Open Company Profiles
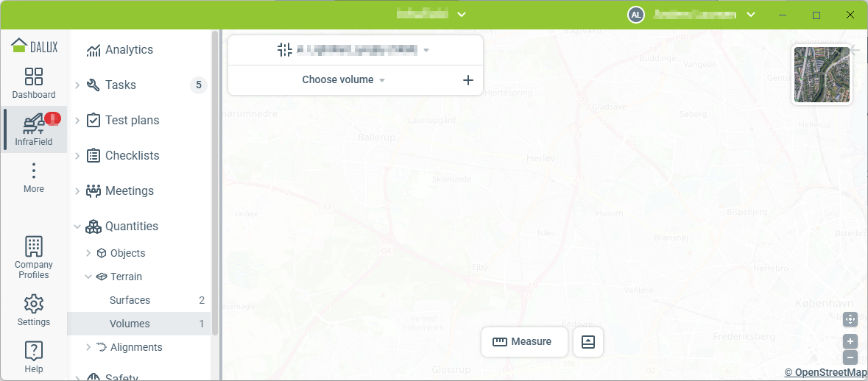 [x=34, y=257]
